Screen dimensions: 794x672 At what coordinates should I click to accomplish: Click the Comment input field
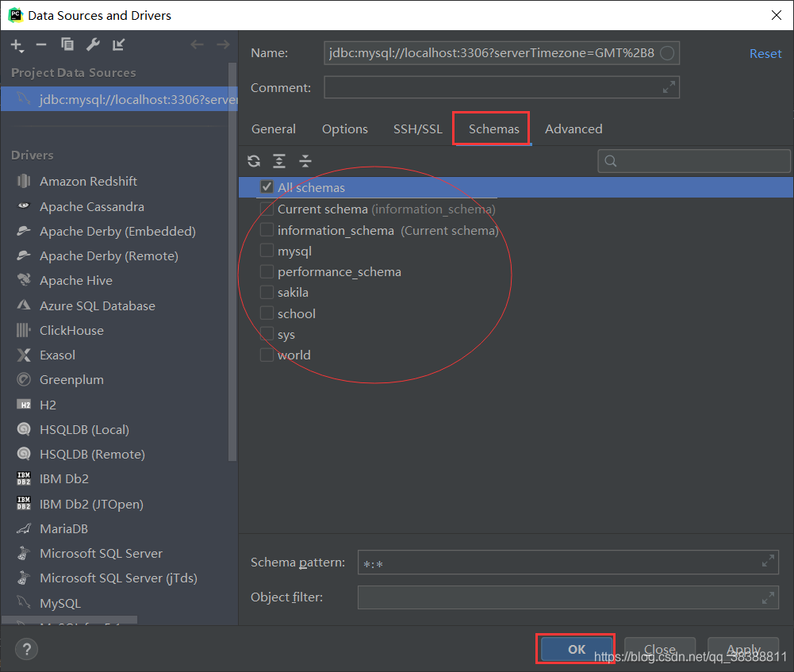click(501, 87)
